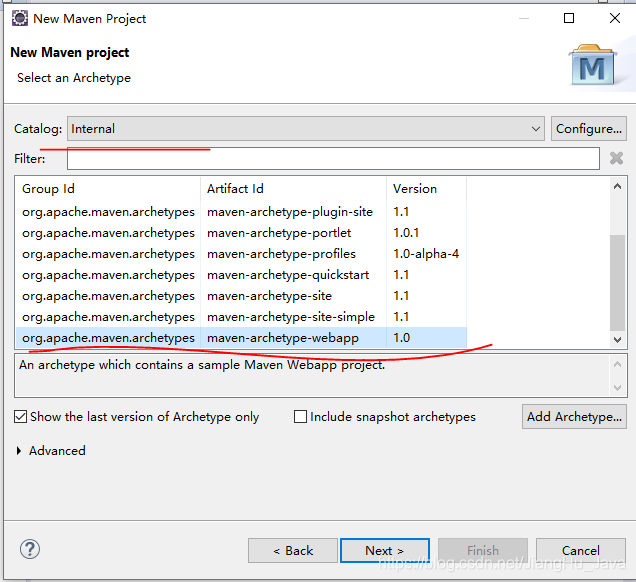Click the archetype description text area
The image size is (636, 582).
coord(312,376)
